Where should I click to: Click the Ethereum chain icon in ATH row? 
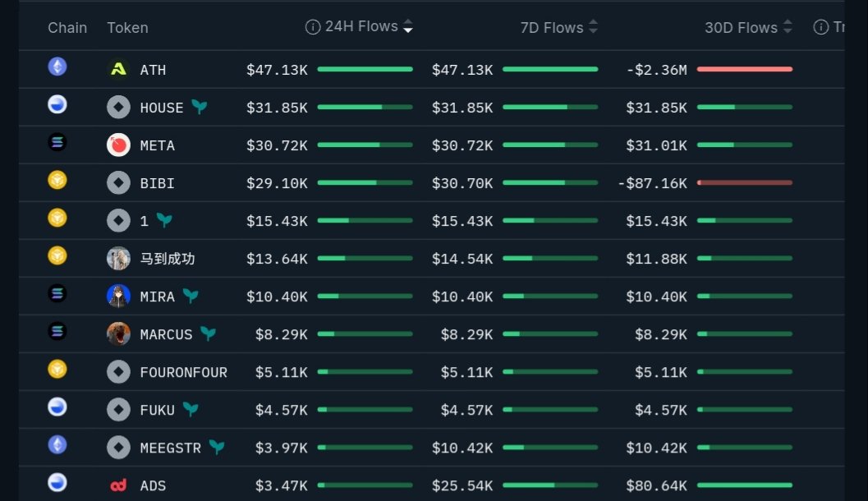57,67
